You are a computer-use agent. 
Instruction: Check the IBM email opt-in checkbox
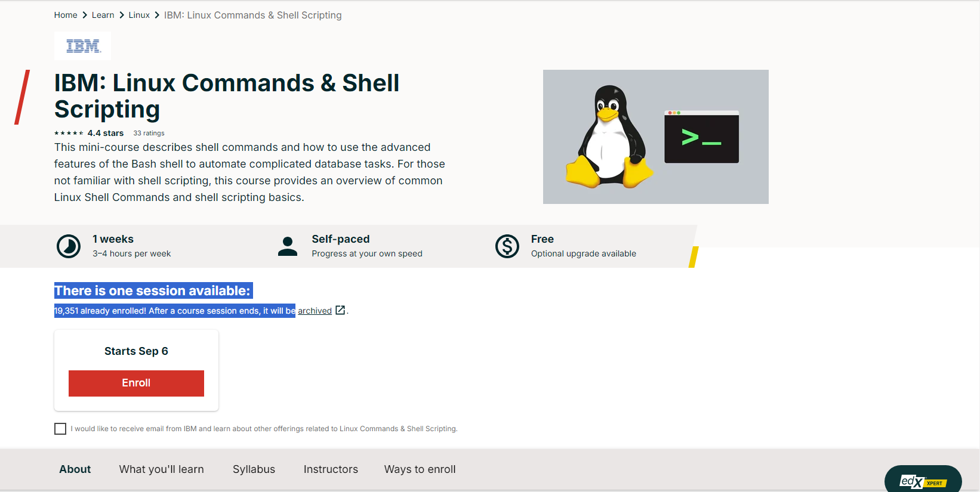click(60, 429)
